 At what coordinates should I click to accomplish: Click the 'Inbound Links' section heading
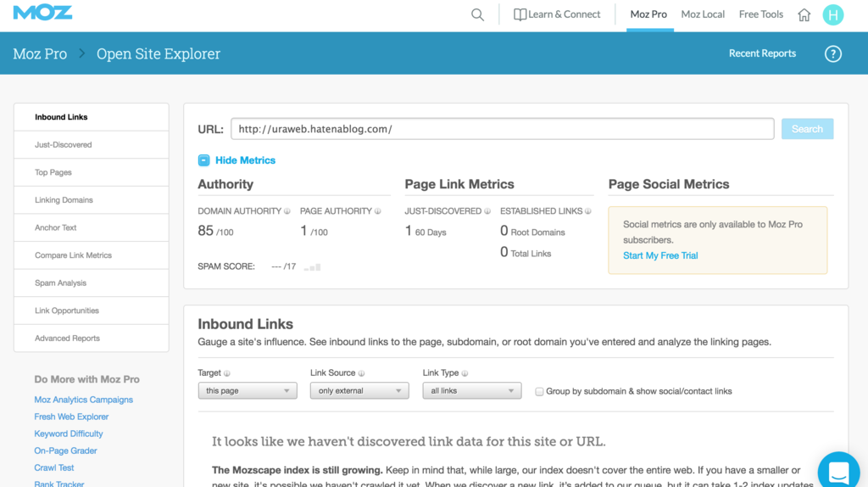click(245, 323)
